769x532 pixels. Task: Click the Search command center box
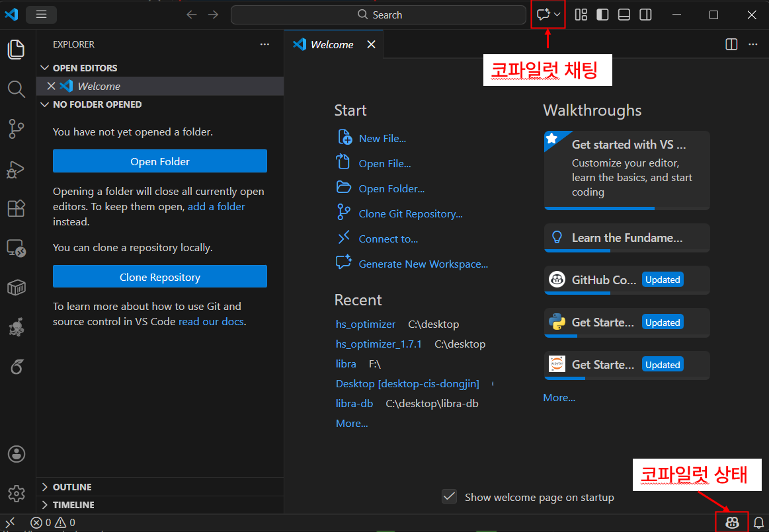[x=379, y=15]
